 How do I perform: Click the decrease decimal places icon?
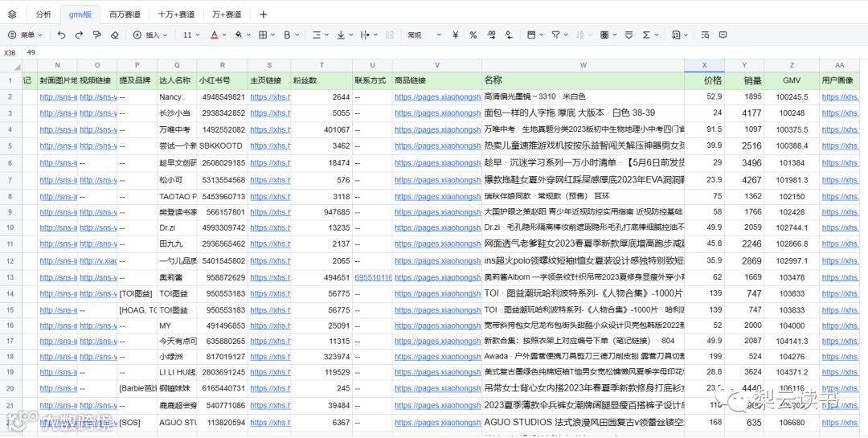(x=509, y=35)
